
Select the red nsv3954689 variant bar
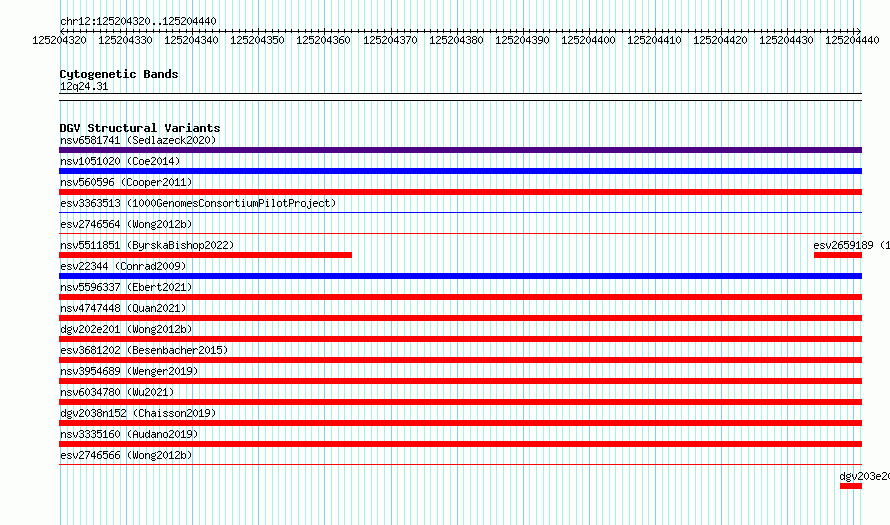(460, 381)
